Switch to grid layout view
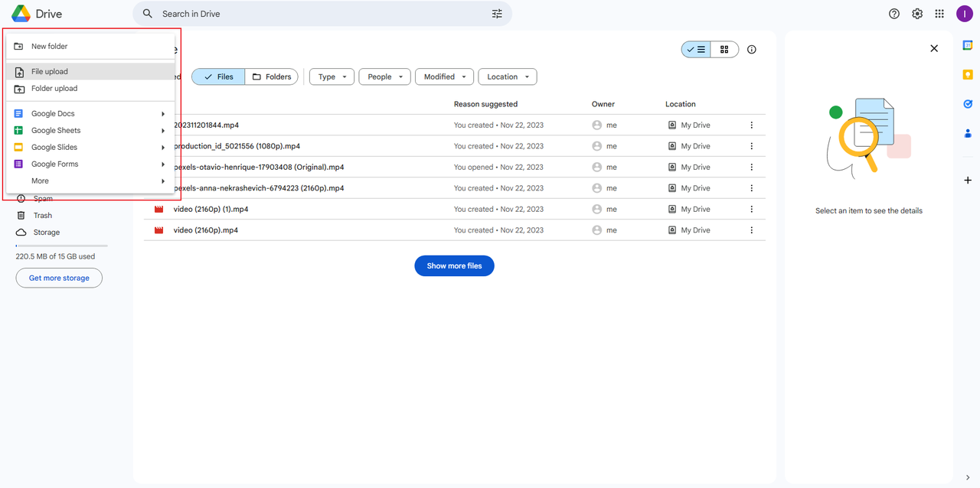This screenshot has width=980, height=488. 724,50
